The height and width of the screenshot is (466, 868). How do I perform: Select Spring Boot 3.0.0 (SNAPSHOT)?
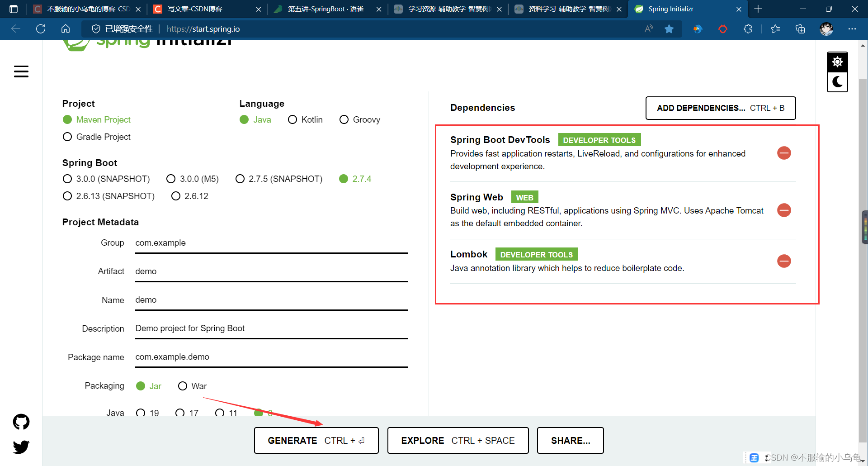pyautogui.click(x=106, y=179)
